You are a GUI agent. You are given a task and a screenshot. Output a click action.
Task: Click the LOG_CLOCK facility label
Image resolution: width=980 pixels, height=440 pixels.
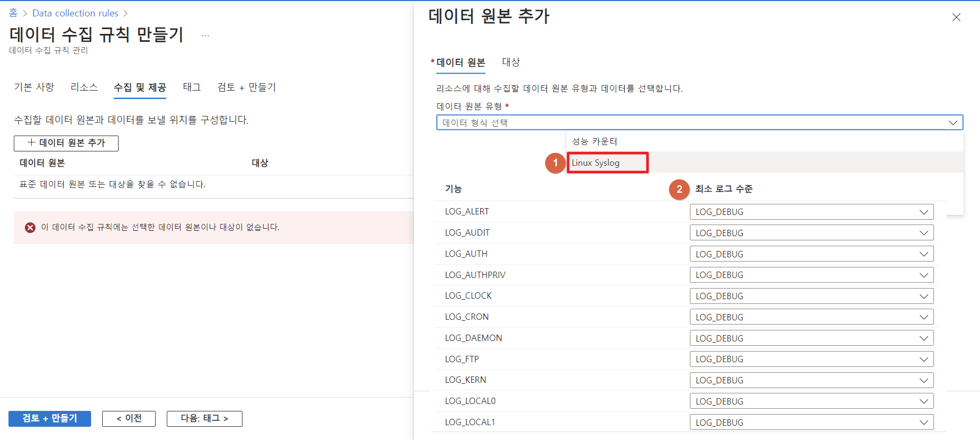click(x=468, y=296)
